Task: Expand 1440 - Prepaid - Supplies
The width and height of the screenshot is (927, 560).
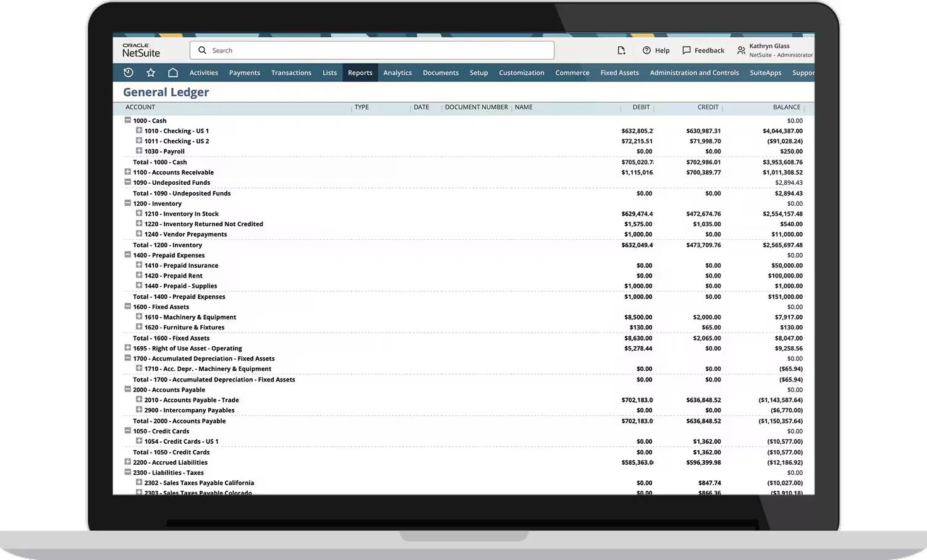Action: (x=139, y=285)
